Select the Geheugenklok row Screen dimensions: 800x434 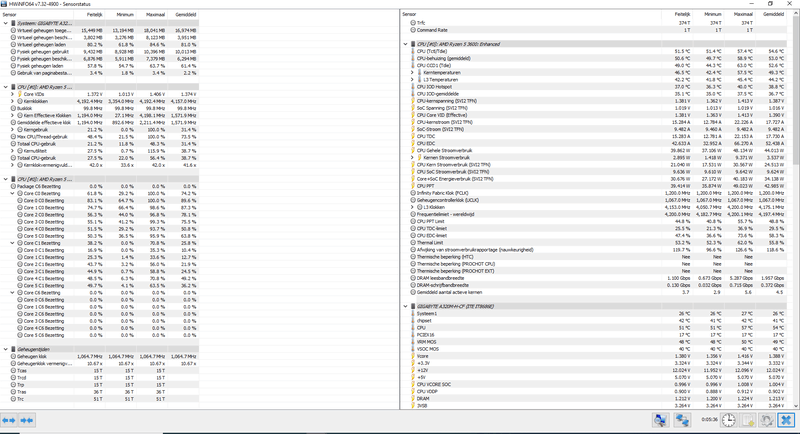[x=99, y=356]
